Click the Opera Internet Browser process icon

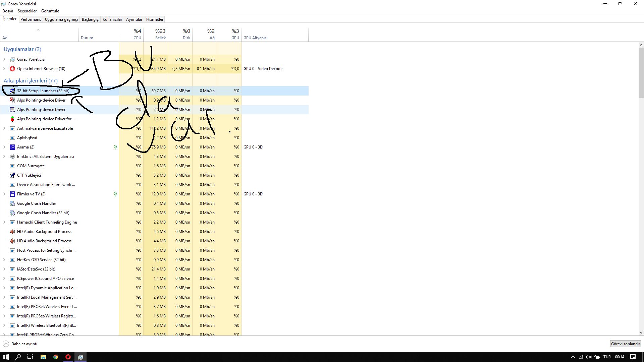pyautogui.click(x=12, y=69)
